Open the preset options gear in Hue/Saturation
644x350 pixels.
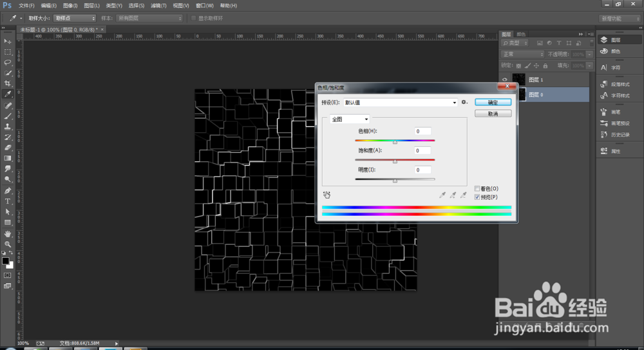(464, 102)
